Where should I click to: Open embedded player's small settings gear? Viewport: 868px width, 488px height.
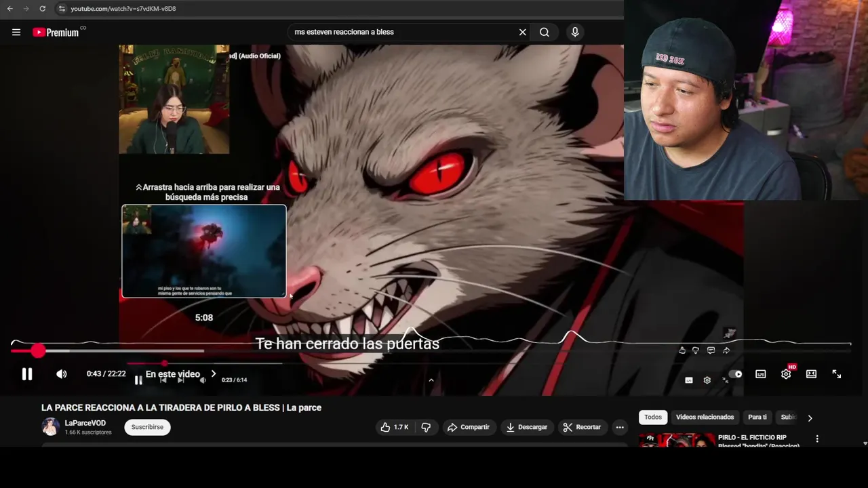point(707,380)
